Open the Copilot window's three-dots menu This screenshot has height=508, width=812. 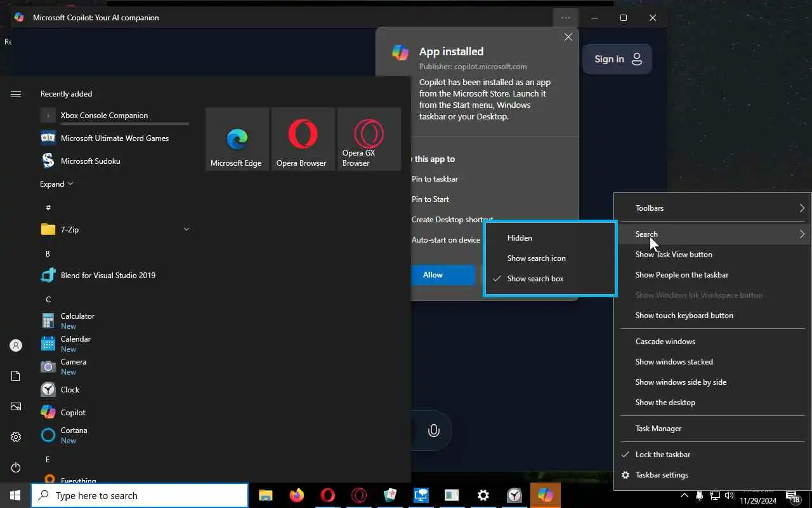pyautogui.click(x=565, y=18)
